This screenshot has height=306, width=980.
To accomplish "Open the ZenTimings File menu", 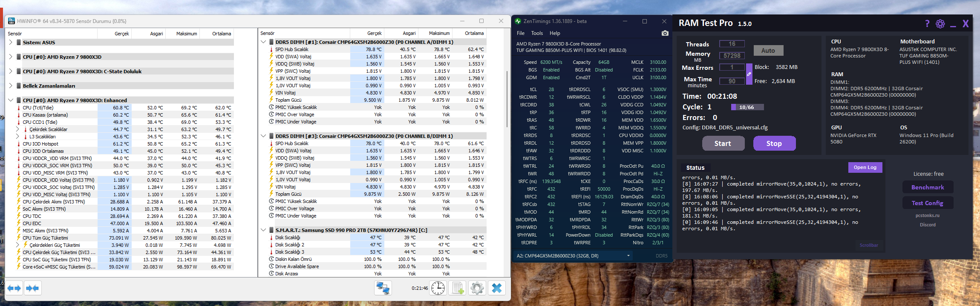I will [x=520, y=33].
